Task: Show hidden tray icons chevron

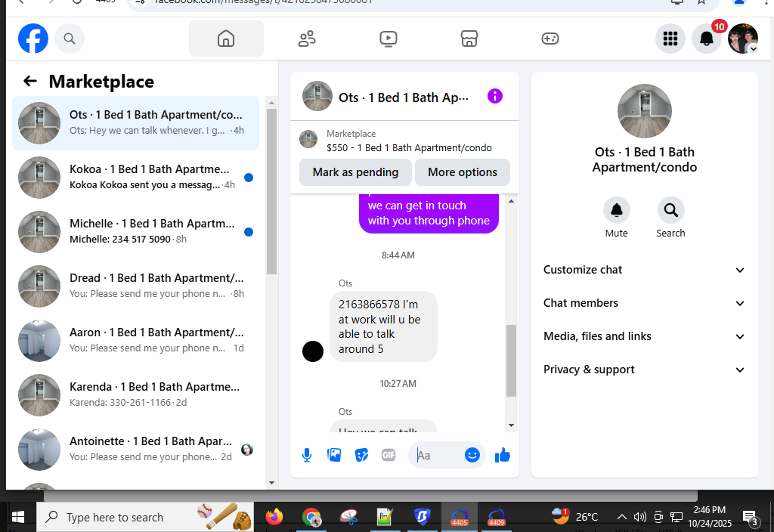Action: click(x=622, y=517)
